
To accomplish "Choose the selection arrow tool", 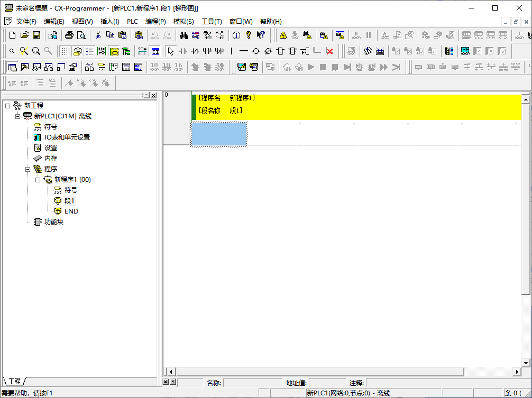I will 171,51.
